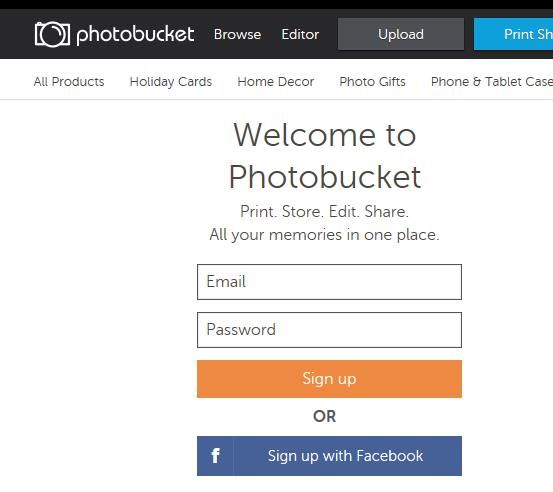Go to Holiday Cards category

171,81
